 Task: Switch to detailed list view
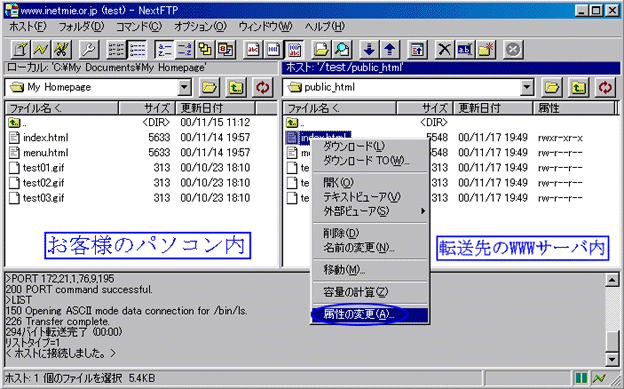[137, 50]
